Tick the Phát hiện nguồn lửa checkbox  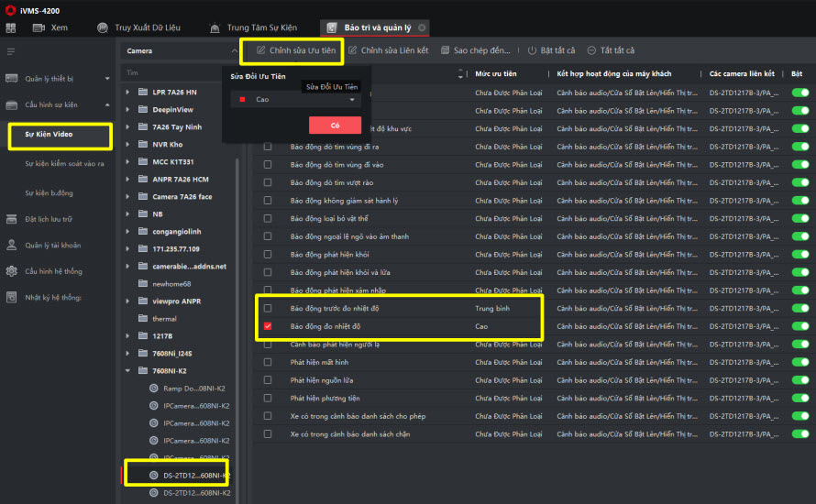click(268, 380)
